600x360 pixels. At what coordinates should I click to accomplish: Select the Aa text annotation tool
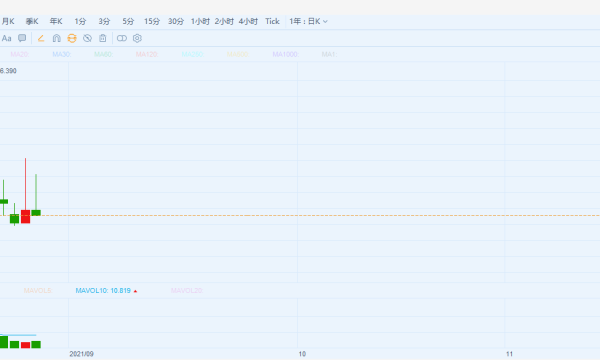[7, 38]
